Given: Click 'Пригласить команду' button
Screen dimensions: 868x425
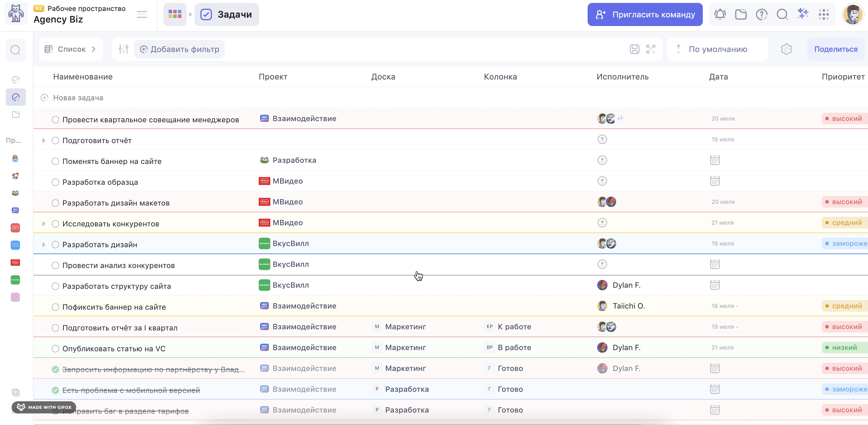Looking at the screenshot, I should [x=645, y=14].
